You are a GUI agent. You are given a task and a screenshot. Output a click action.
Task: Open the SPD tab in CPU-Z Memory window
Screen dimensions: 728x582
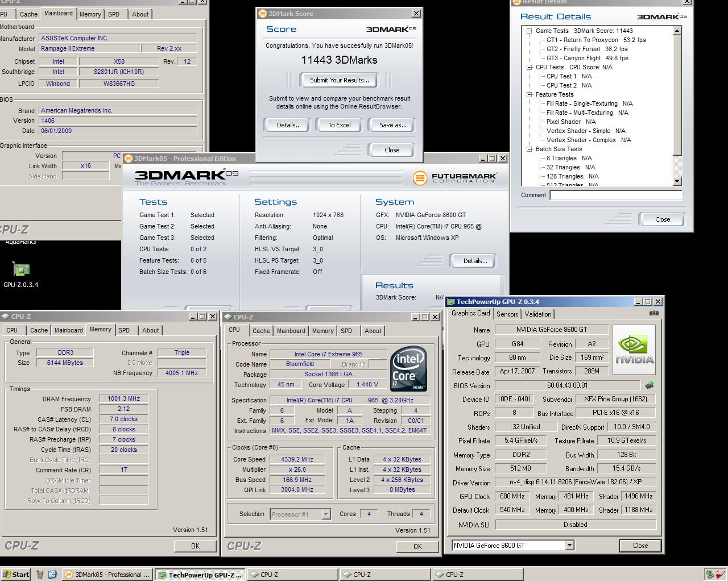pyautogui.click(x=124, y=330)
